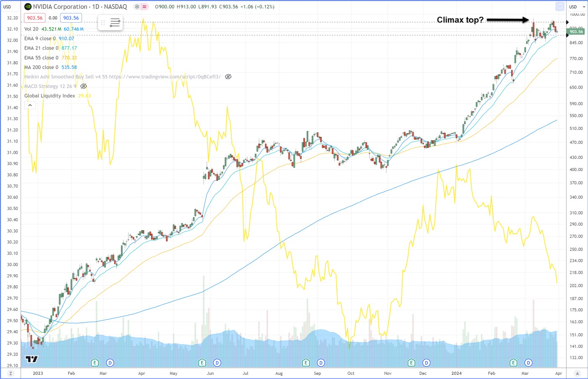Open the June 2023 dividend D marker
This screenshot has width=588, height=379.
pyautogui.click(x=217, y=363)
